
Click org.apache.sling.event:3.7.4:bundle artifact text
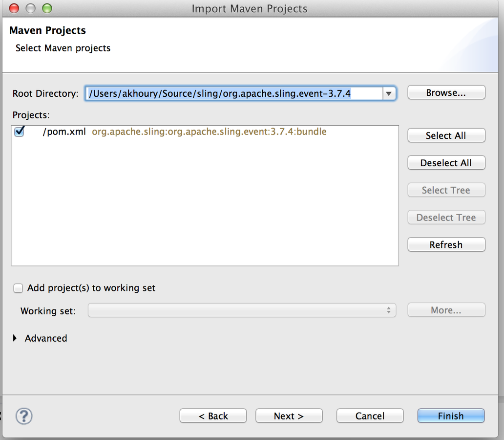(x=209, y=132)
